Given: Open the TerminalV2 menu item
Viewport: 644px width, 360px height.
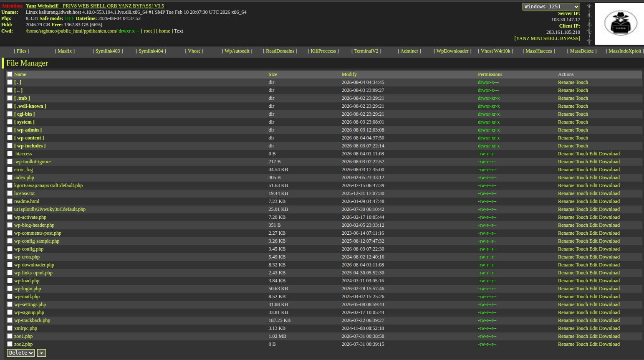Looking at the screenshot, I should click(x=366, y=51).
